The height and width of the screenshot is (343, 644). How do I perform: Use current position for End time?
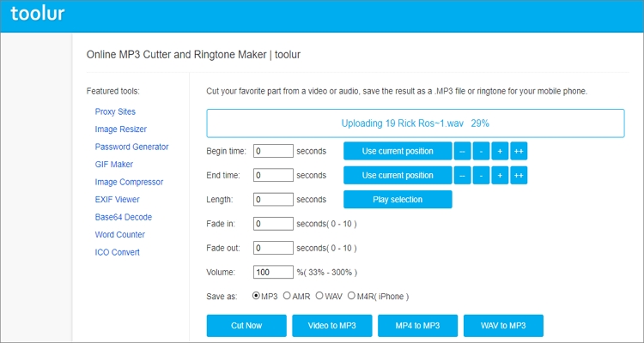coord(398,175)
